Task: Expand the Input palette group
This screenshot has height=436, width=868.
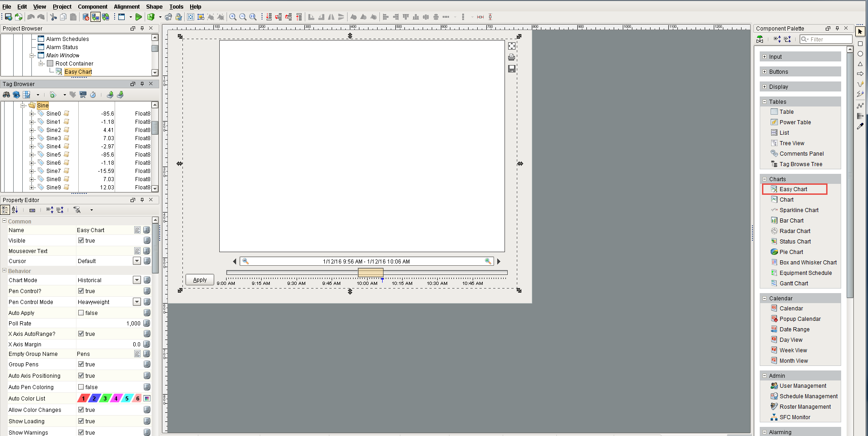Action: click(764, 57)
